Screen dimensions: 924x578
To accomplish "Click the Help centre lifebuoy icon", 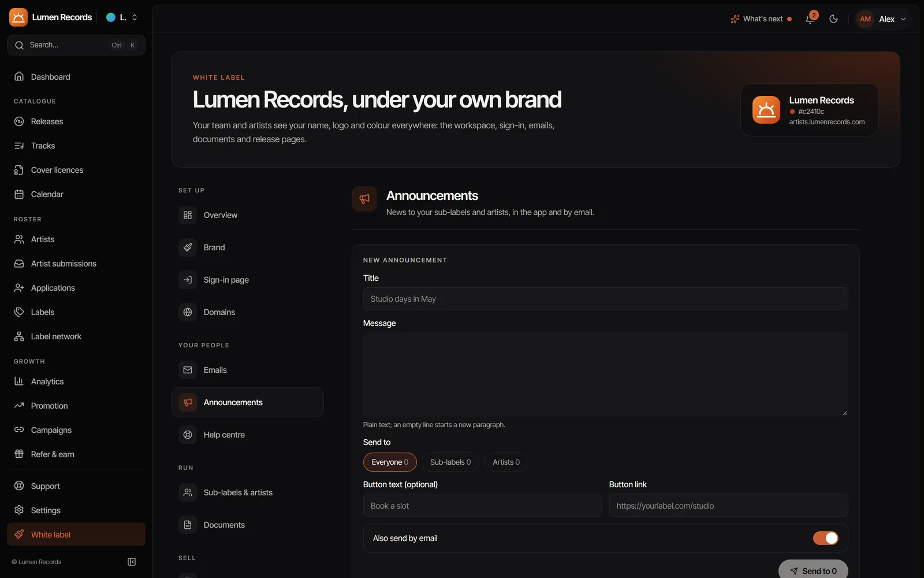I will tap(188, 435).
